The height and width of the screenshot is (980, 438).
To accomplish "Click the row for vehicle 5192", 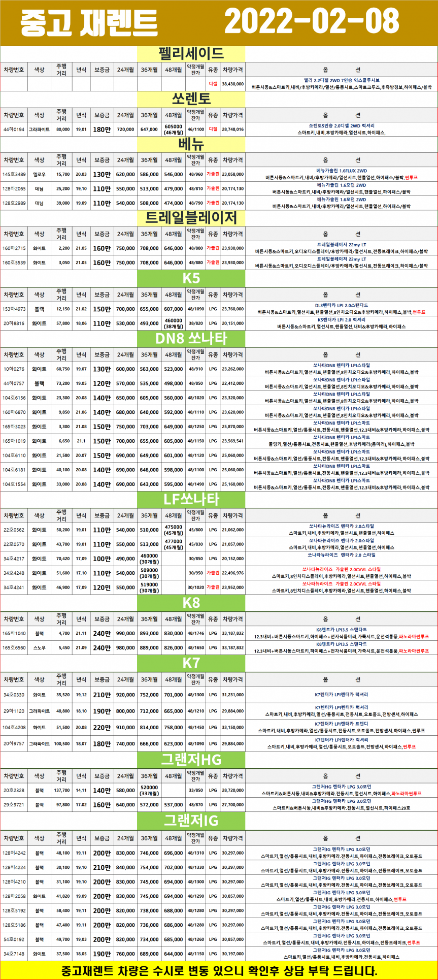I will pos(219,910).
